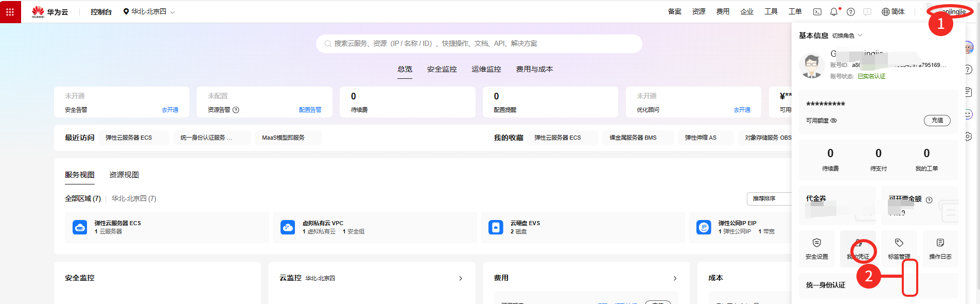Select the 资源视图 tab
980x304 pixels.
(x=124, y=175)
